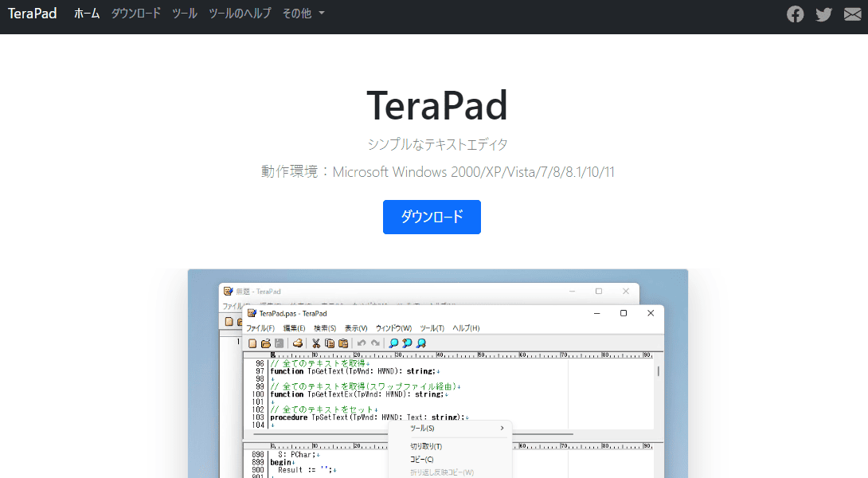Image resolution: width=868 pixels, height=478 pixels.
Task: Click the Redo arrow in TeraPad.pas toolbar
Action: tap(375, 343)
